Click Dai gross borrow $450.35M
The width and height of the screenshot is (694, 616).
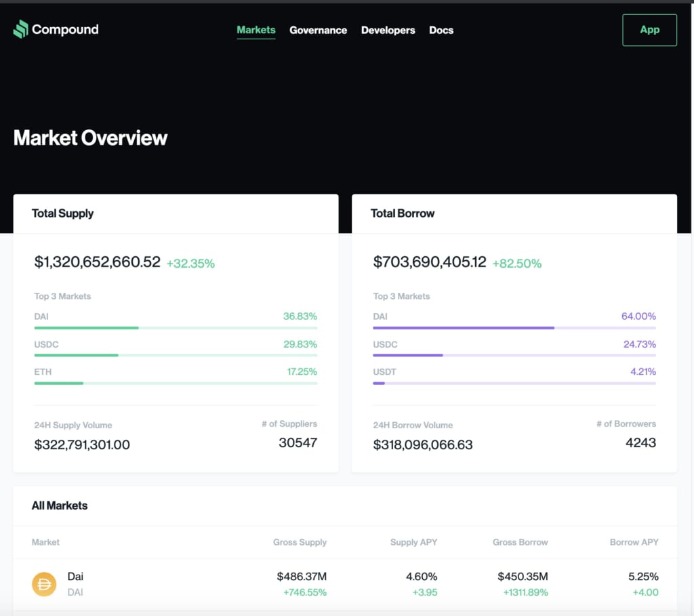523,577
